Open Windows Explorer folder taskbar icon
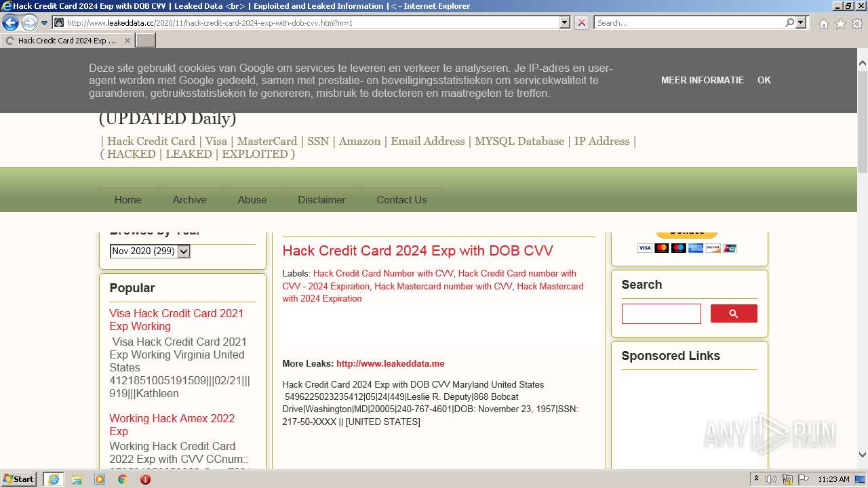Image resolution: width=868 pixels, height=488 pixels. coord(77,479)
